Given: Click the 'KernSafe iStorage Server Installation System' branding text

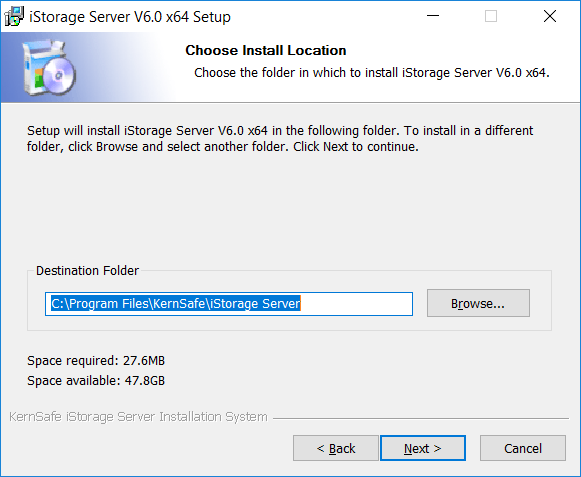Looking at the screenshot, I should pyautogui.click(x=138, y=417).
